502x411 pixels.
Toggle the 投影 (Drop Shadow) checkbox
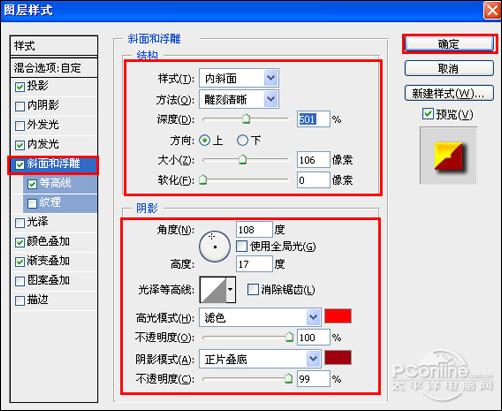[20, 87]
